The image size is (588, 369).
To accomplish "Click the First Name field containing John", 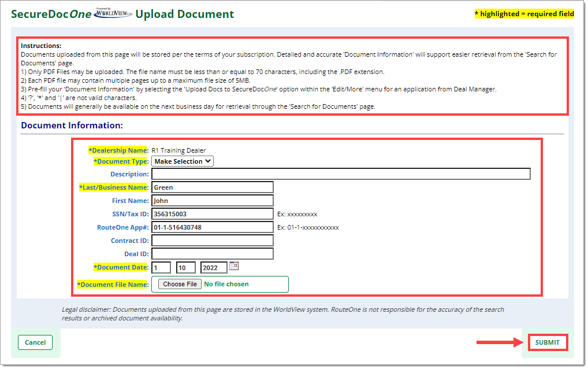I will pyautogui.click(x=212, y=201).
